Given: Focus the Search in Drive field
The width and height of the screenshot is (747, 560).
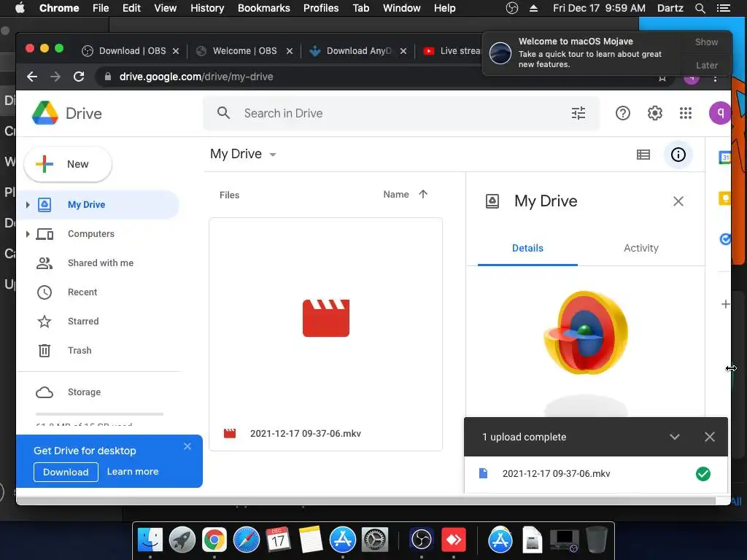Looking at the screenshot, I should pos(400,113).
